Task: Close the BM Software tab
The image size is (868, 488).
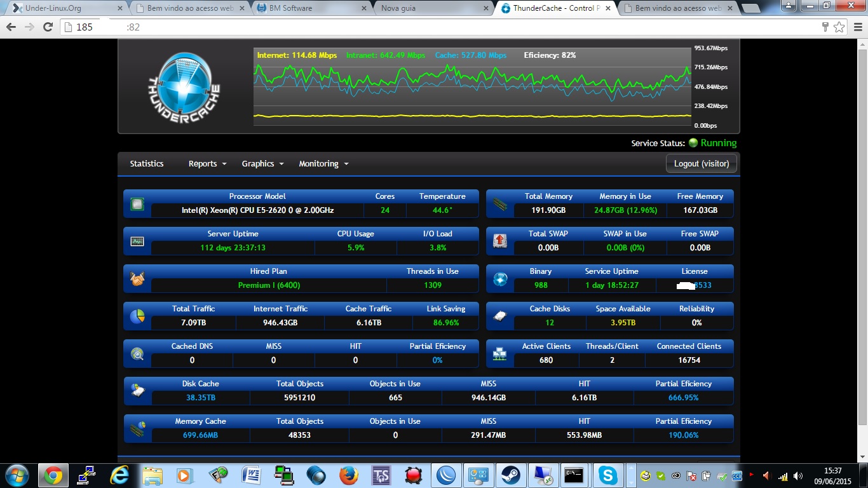Action: [x=364, y=8]
